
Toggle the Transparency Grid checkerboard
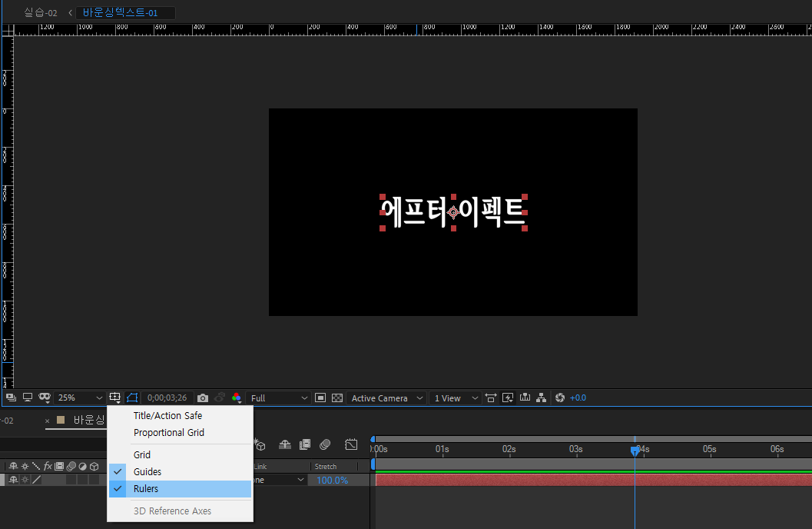[337, 398]
